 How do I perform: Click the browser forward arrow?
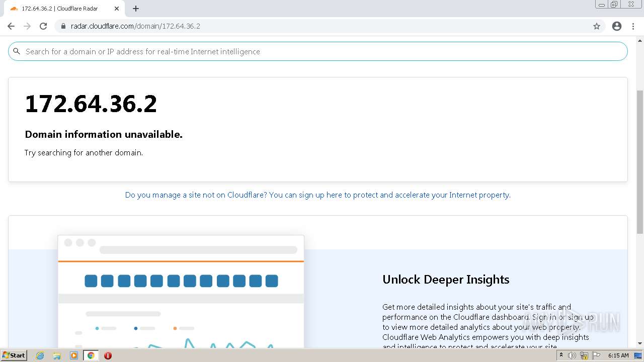[27, 26]
